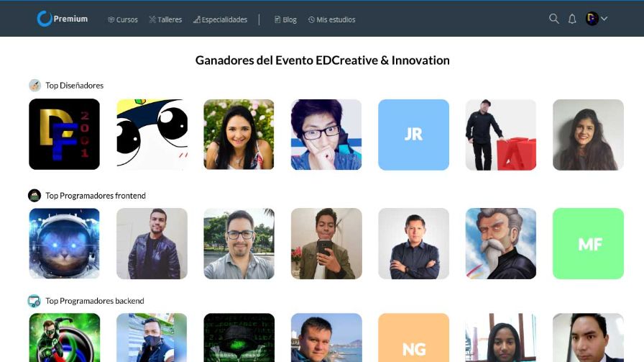The width and height of the screenshot is (644, 362).
Task: Go to the Blog link
Action: [x=285, y=19]
